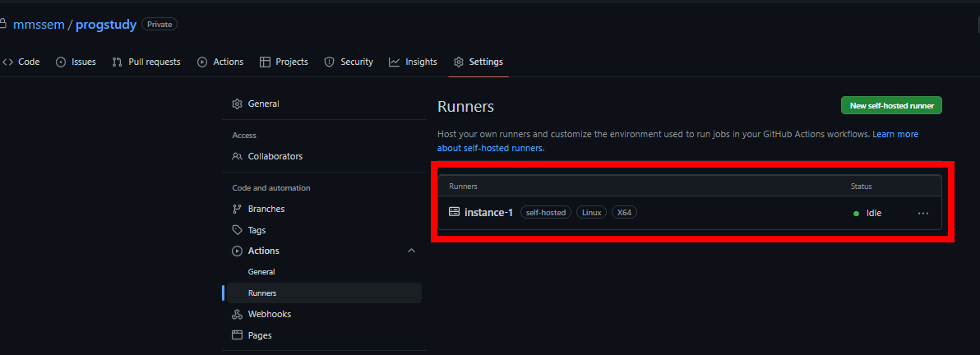The image size is (980, 355).
Task: Click the webhook icon beside Webhooks
Action: (237, 314)
